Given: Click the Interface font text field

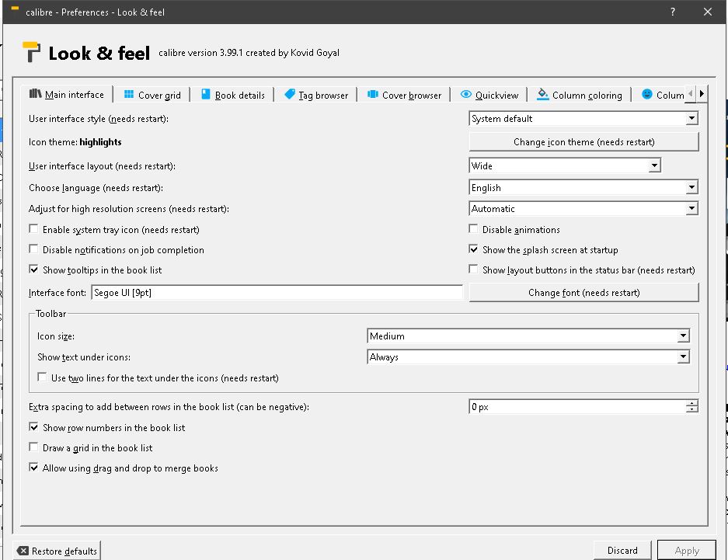Looking at the screenshot, I should [x=277, y=293].
